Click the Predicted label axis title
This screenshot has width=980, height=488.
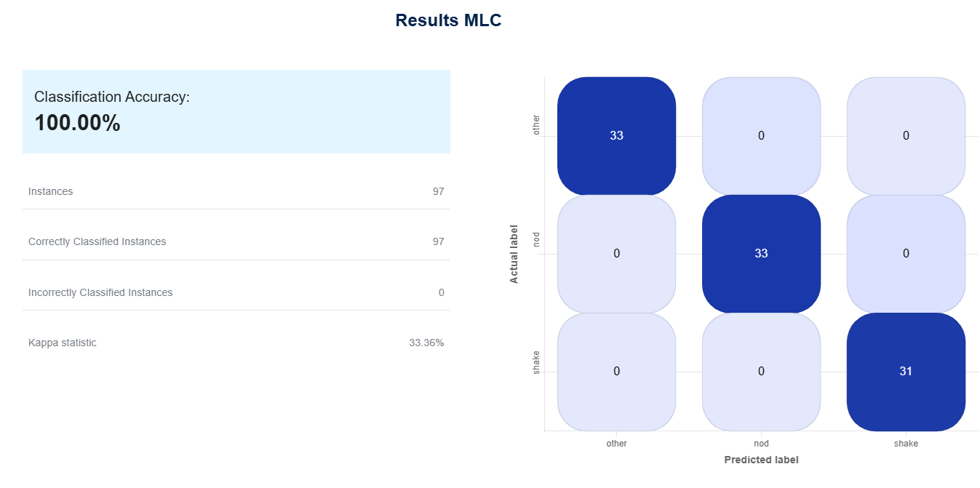(761, 460)
